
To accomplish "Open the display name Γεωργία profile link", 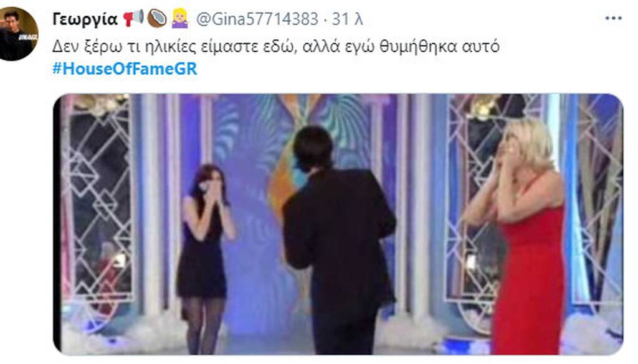I will point(85,19).
